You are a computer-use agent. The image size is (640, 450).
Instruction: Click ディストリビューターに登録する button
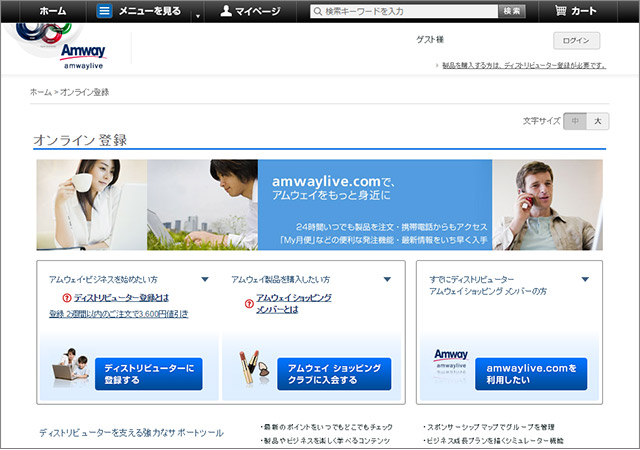(149, 374)
